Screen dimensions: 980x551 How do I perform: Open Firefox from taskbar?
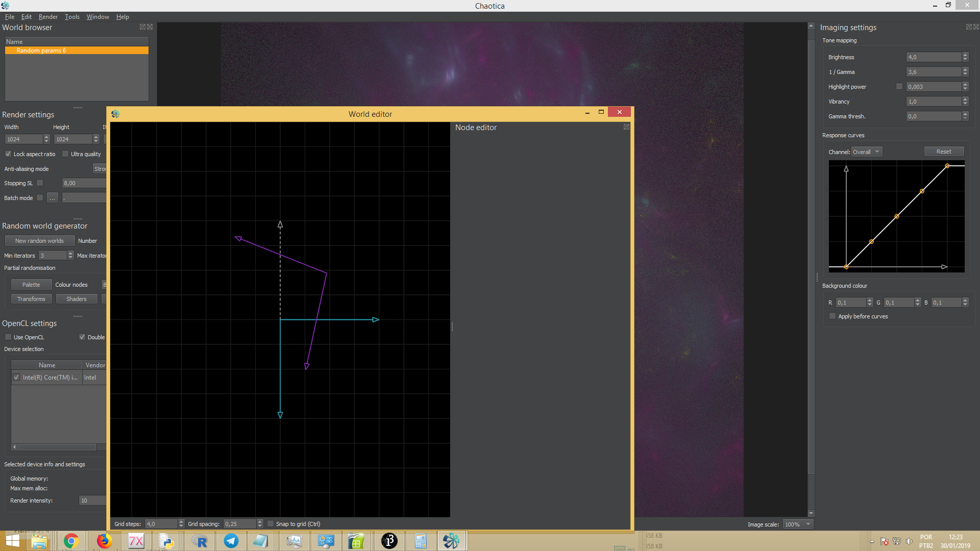(x=104, y=541)
